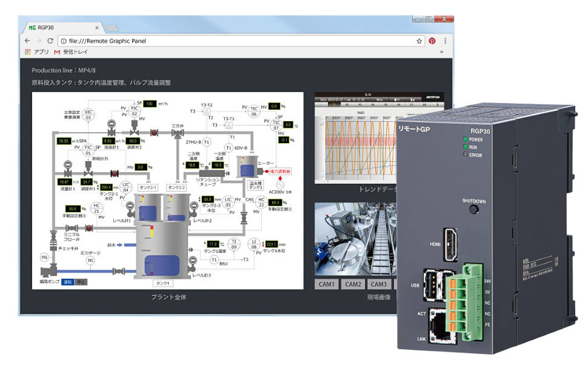Screen dimensions: 588x371
Task: Click the 223.1 mm tank level value
Action: (272, 244)
